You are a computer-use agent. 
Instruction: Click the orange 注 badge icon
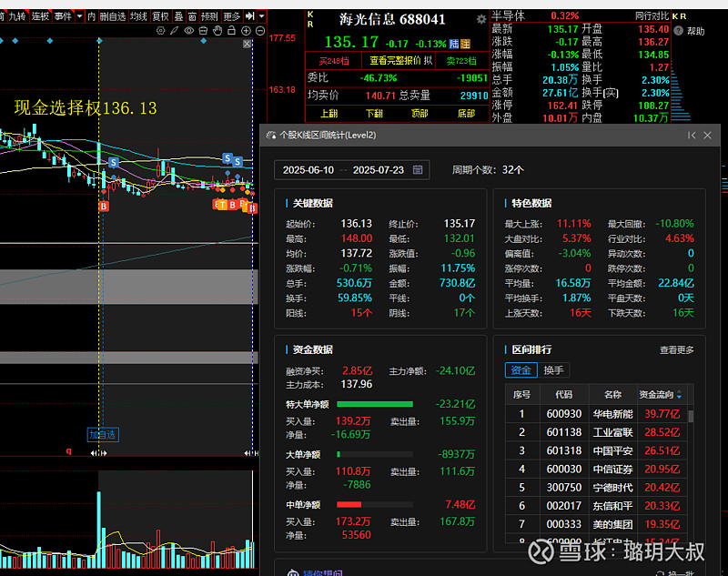pyautogui.click(x=465, y=44)
